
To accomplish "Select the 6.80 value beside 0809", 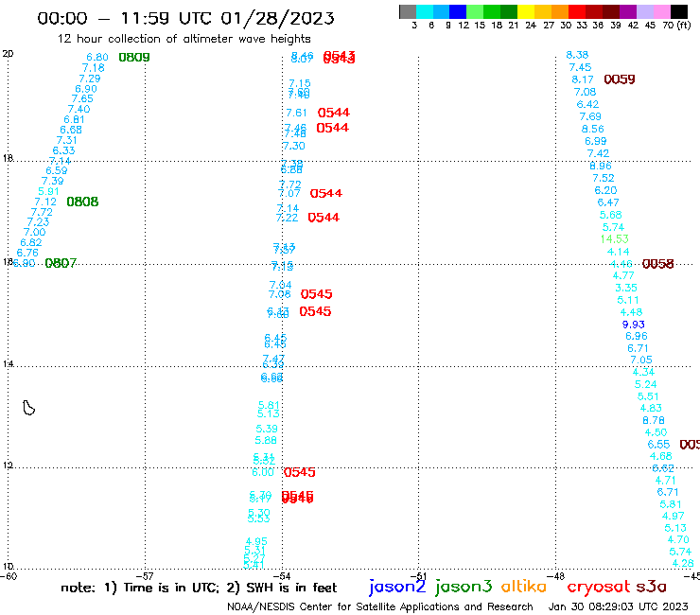I will tap(97, 57).
